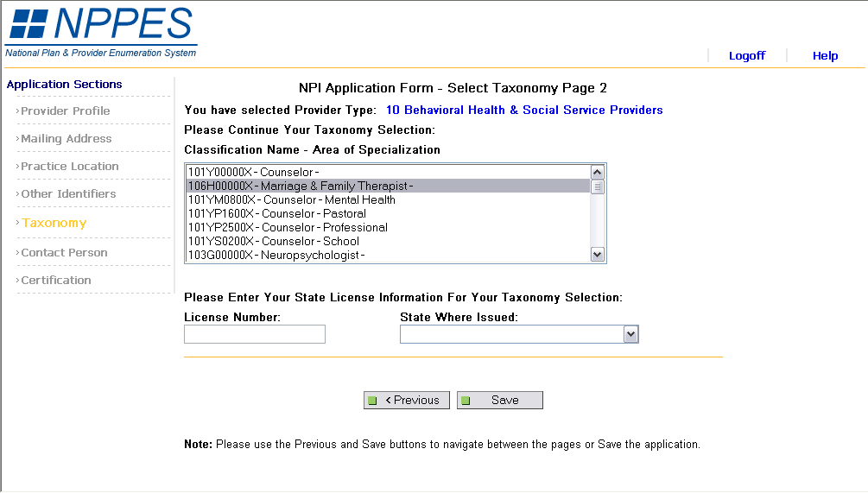This screenshot has width=868, height=493.
Task: Choose Neuropsychologist taxonomy entry
Action: point(276,255)
